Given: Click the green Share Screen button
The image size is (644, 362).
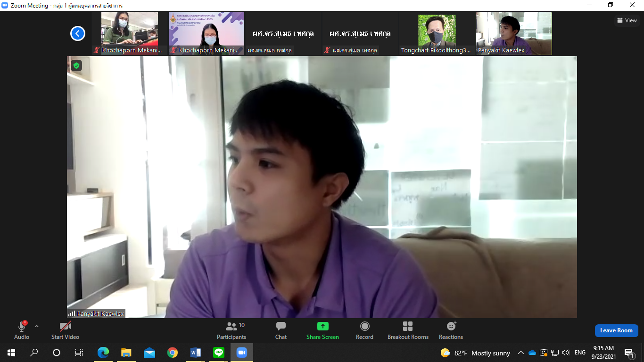Looking at the screenshot, I should [322, 330].
